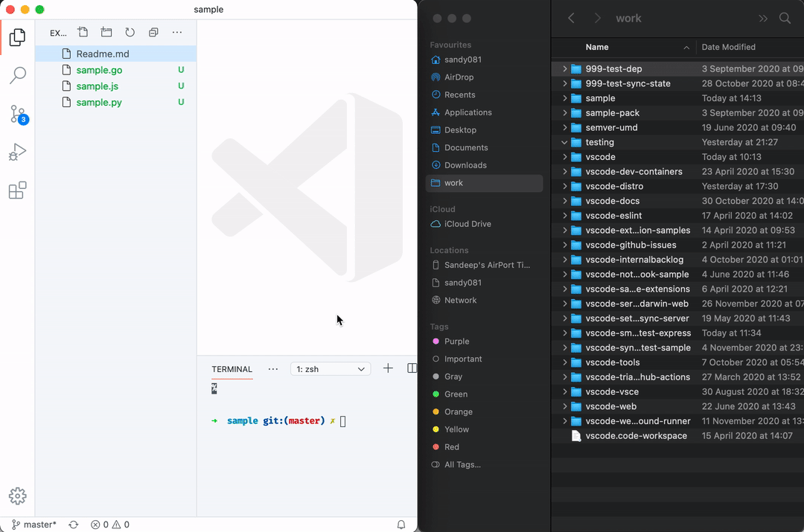804x532 pixels.
Task: Click the New File icon in Explorer
Action: (x=83, y=32)
